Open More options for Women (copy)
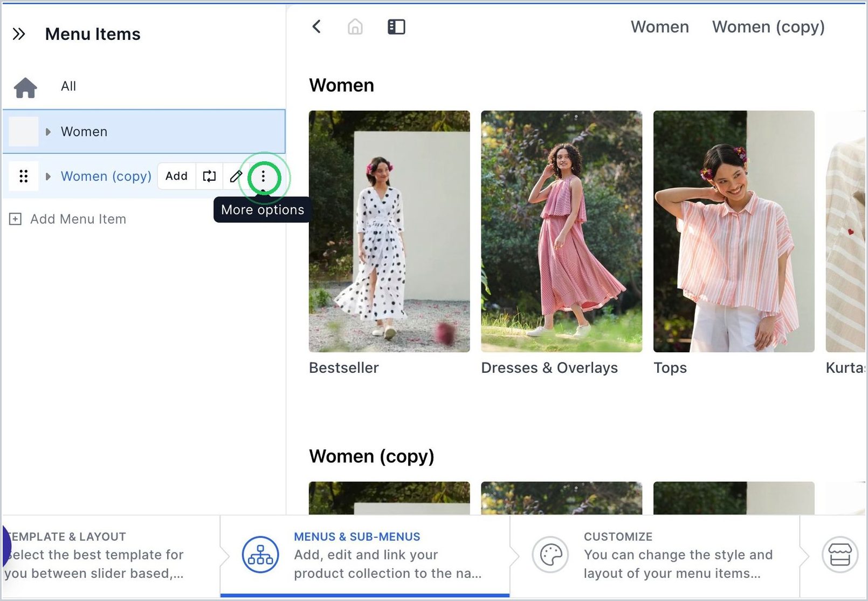868x601 pixels. [263, 176]
